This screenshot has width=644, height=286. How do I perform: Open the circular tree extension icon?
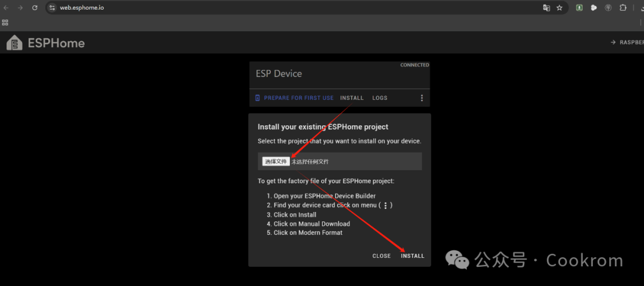(608, 7)
